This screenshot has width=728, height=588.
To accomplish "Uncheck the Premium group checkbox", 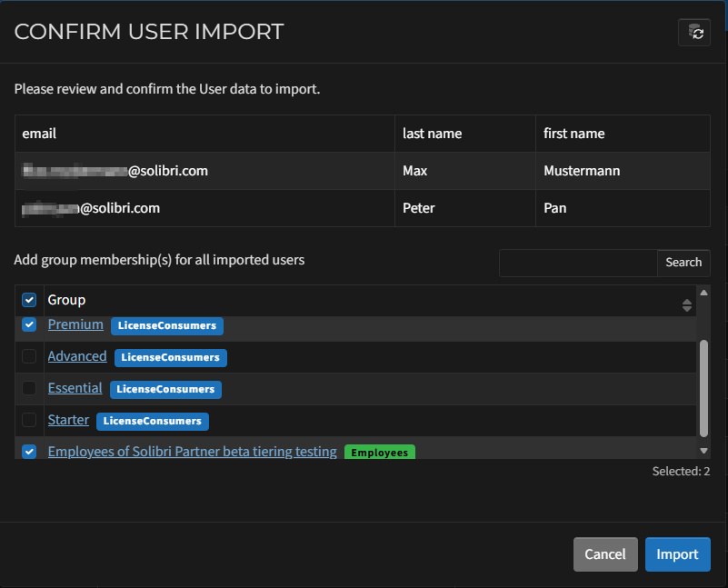I will click(x=29, y=324).
